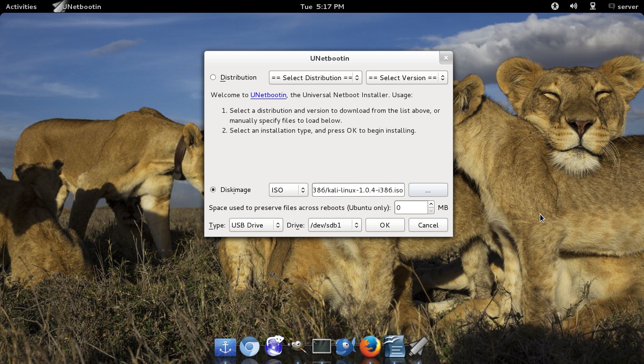The width and height of the screenshot is (644, 364).
Task: Launch GIMP from the dock
Action: coord(297,347)
